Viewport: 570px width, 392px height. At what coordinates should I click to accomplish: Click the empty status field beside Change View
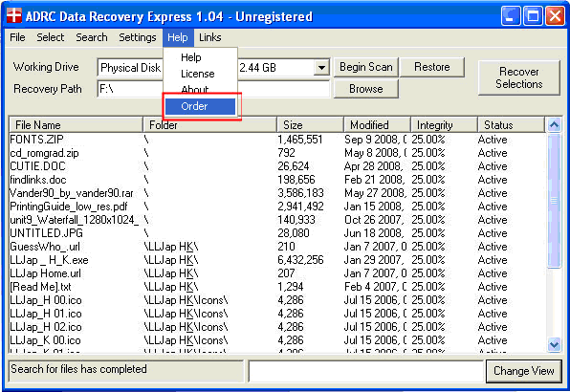366,371
